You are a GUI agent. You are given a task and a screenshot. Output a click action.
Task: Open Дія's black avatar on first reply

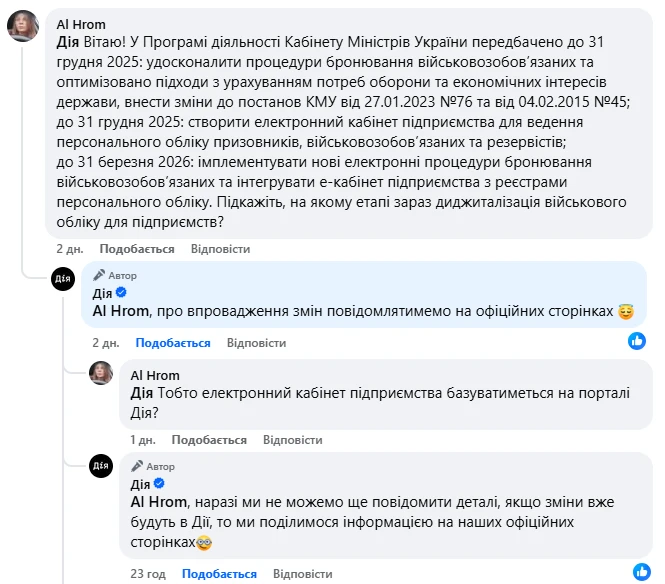click(x=62, y=281)
